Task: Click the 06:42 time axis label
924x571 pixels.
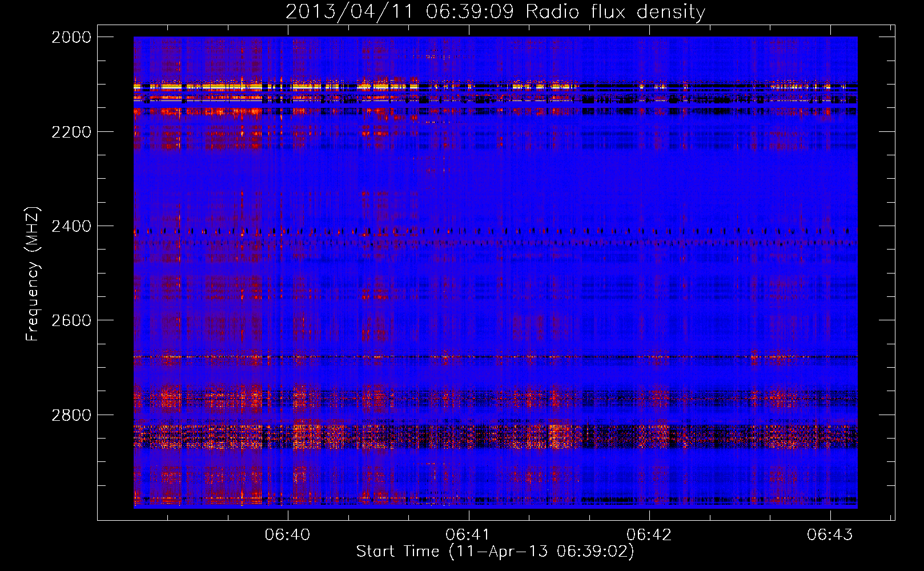Action: [x=649, y=535]
